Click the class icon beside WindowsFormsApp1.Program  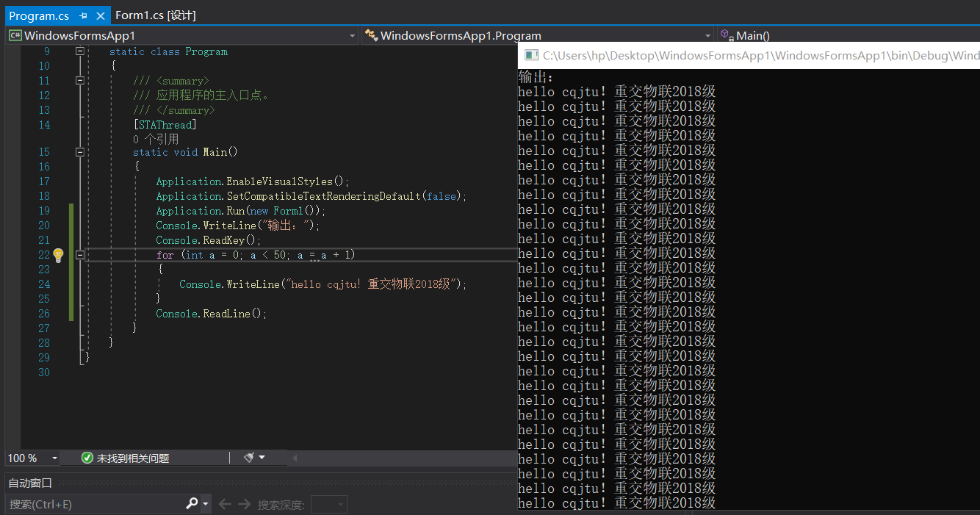371,35
